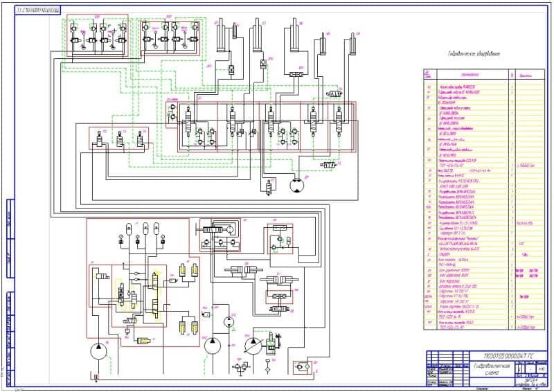Click the leftmost hydraulic cylinder at the top
This screenshot has width=554, height=392.
[x=222, y=35]
